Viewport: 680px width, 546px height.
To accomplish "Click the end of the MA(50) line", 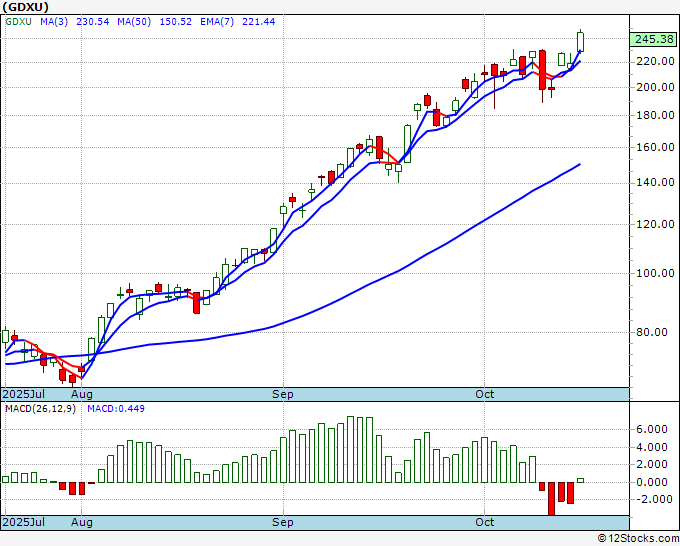I will pos(580,164).
